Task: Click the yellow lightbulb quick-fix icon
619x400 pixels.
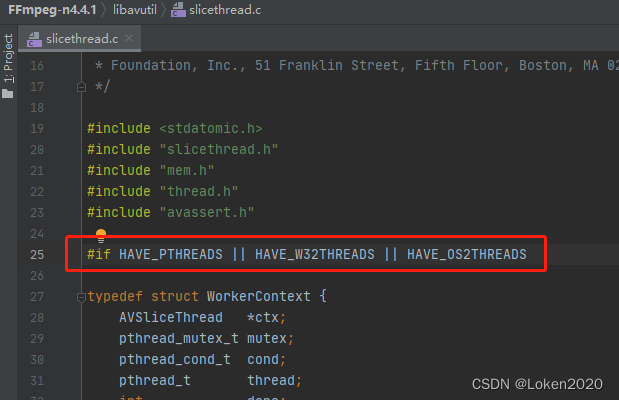Action: click(x=100, y=236)
